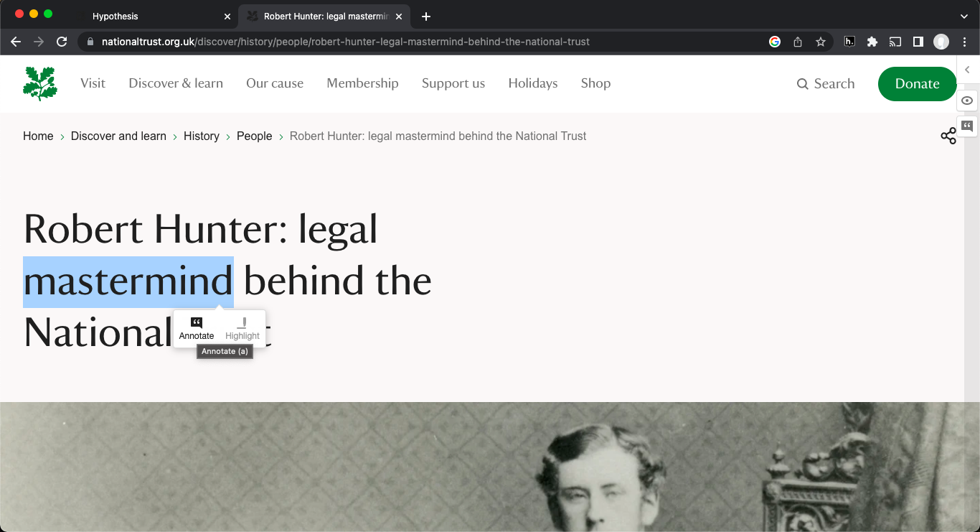Expand the Chrome three-dot menu
Screen dimensions: 980x532
[965, 42]
